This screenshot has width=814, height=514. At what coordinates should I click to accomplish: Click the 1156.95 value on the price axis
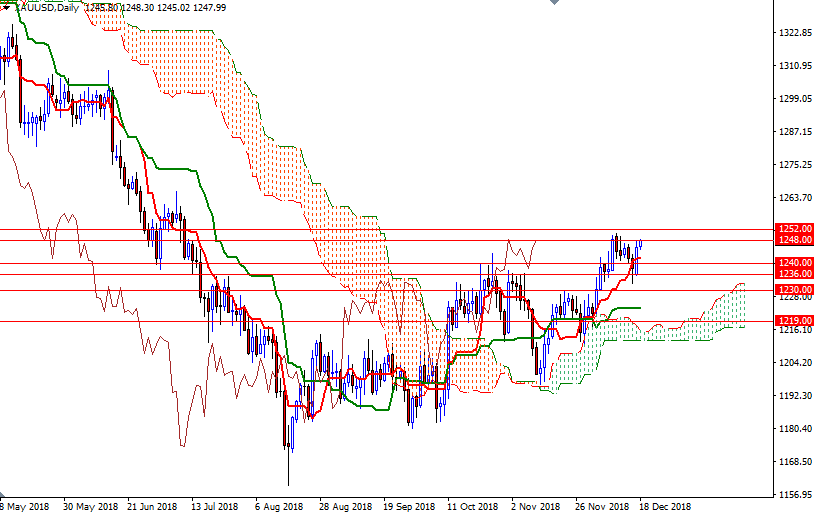(794, 494)
